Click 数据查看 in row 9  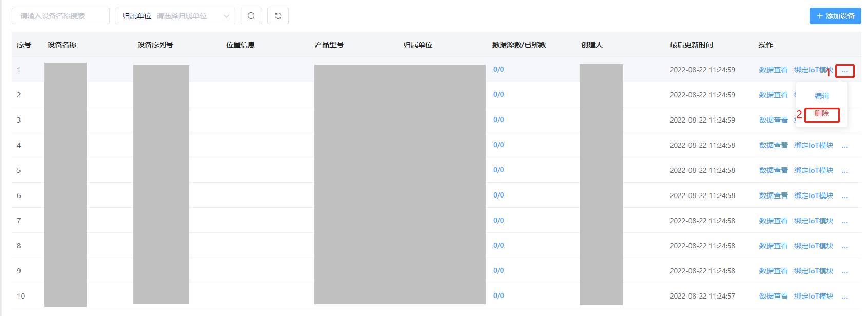click(x=774, y=271)
